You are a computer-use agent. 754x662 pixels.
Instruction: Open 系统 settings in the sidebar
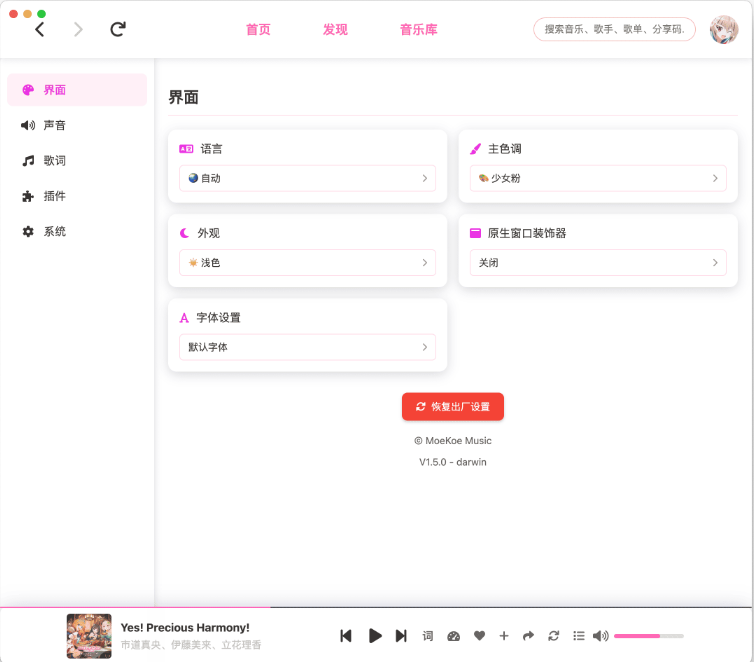[77, 231]
